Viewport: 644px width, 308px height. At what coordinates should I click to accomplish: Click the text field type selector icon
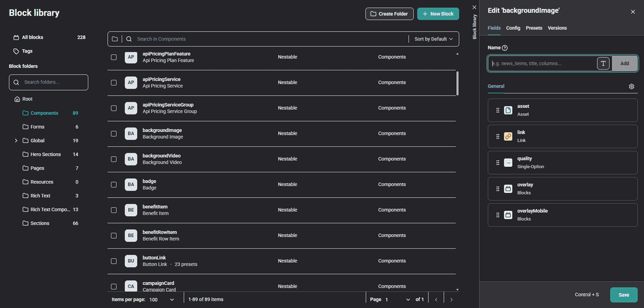[603, 64]
